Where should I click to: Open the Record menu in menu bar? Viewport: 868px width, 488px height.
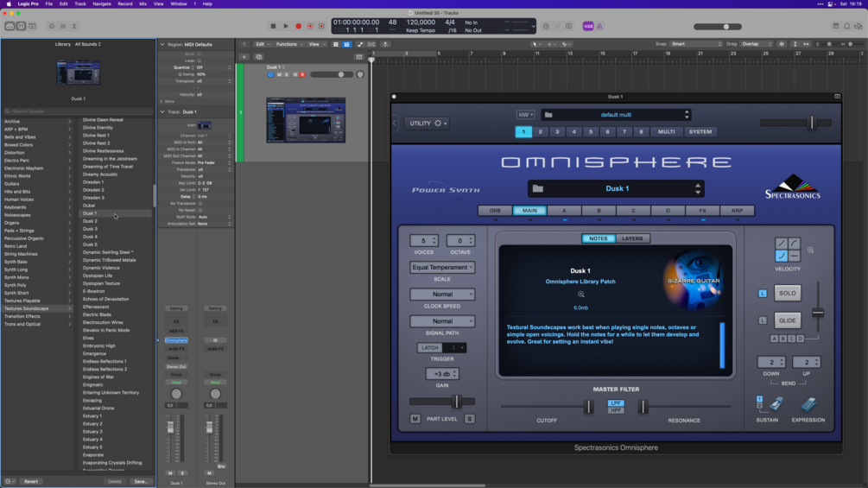pyautogui.click(x=125, y=3)
